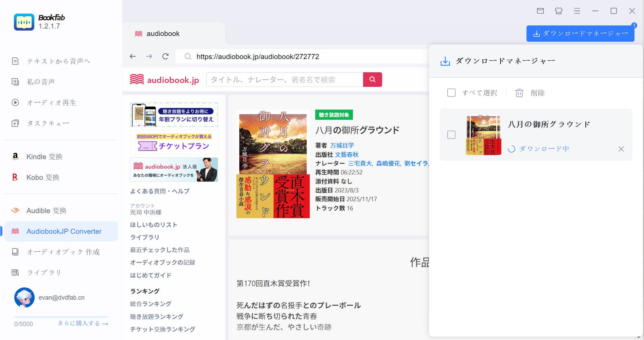644x340 pixels.
Task: Open ランキング section in site sidebar
Action: coord(144,291)
